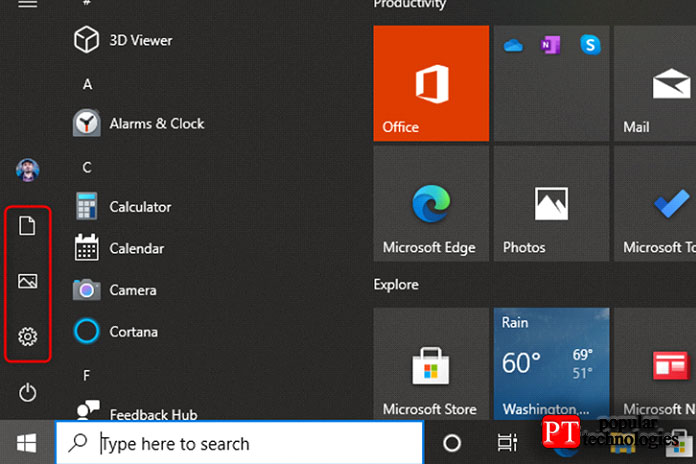Open the Mail tile
696x464 pixels.
click(x=655, y=83)
